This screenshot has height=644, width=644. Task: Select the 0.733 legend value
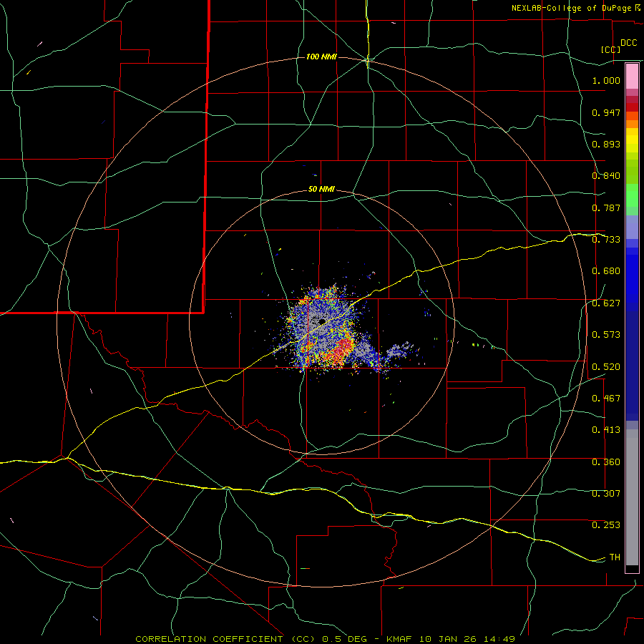[606, 240]
